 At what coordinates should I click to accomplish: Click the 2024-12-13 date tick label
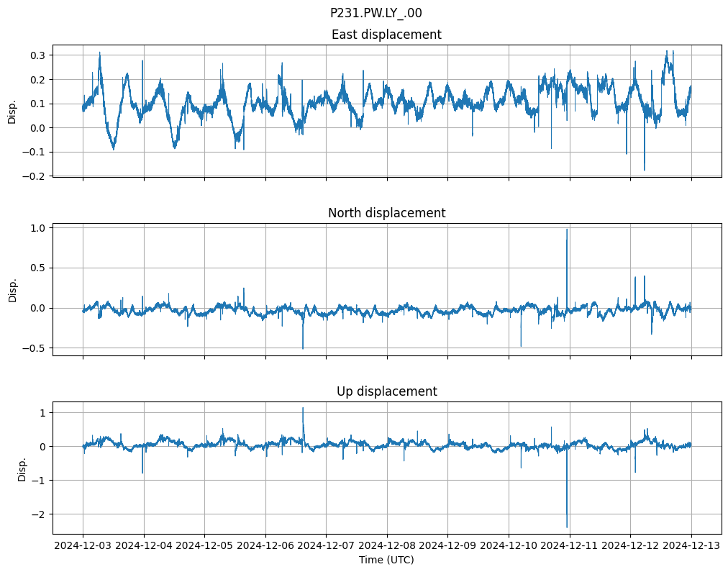691,545
